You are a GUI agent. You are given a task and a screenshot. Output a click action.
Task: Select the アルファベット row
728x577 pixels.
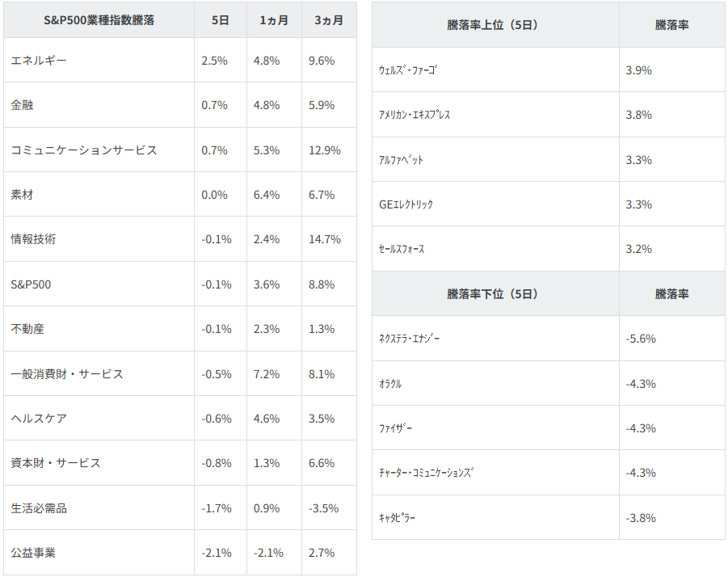[402, 160]
